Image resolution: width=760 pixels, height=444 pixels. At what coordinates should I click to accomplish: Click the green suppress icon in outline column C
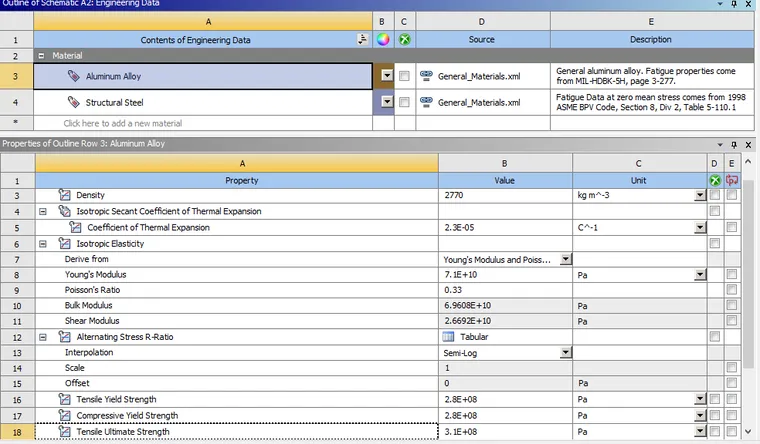pos(404,40)
